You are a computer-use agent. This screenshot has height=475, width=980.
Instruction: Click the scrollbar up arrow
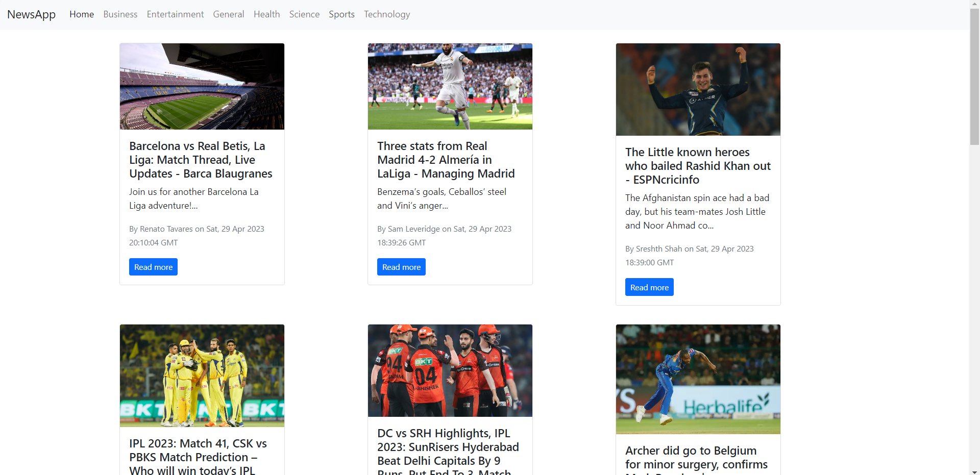(x=975, y=4)
